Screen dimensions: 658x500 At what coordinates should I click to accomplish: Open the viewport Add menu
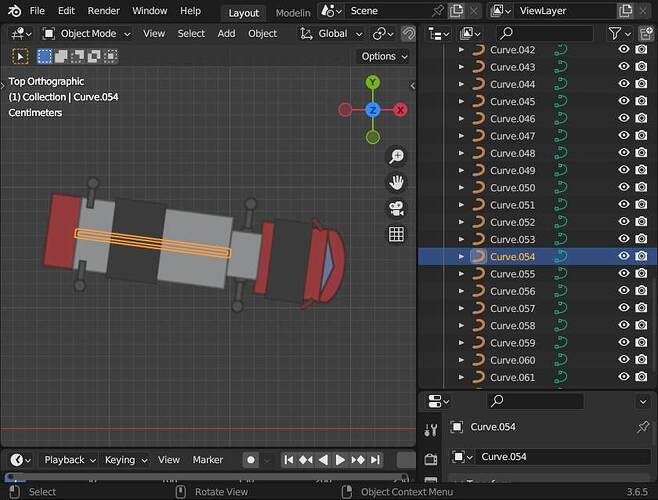click(x=226, y=34)
